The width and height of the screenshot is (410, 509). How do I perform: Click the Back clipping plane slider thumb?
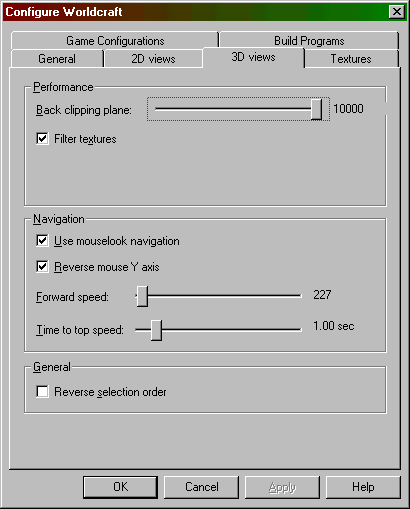[316, 109]
